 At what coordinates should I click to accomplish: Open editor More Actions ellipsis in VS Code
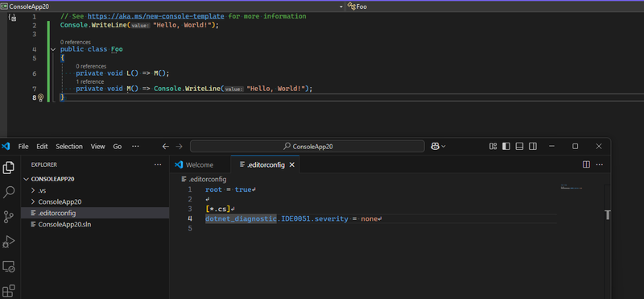pos(600,164)
